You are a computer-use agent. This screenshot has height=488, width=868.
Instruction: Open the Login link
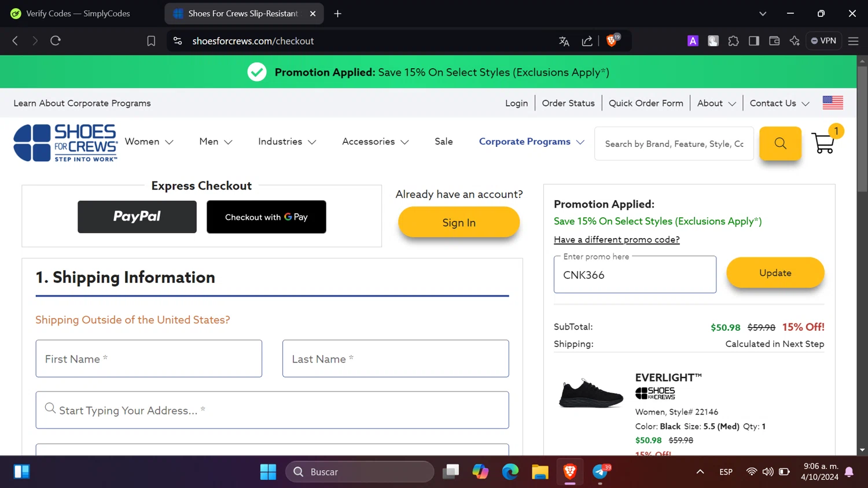[516, 103]
